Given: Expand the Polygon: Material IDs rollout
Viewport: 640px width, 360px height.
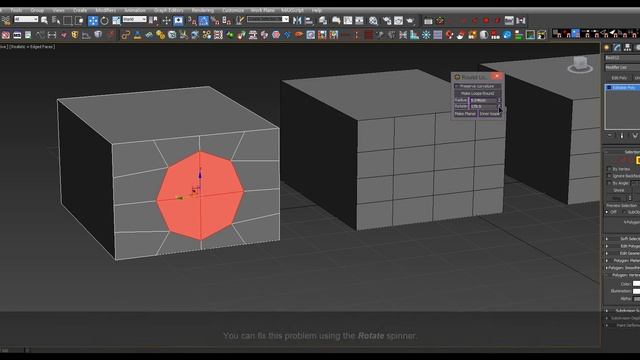Looking at the screenshot, I should click(622, 260).
